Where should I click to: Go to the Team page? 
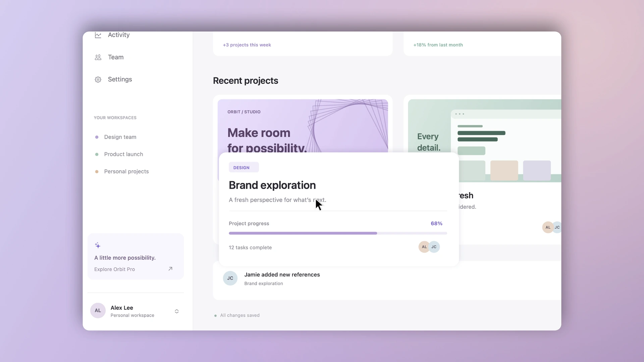(116, 57)
